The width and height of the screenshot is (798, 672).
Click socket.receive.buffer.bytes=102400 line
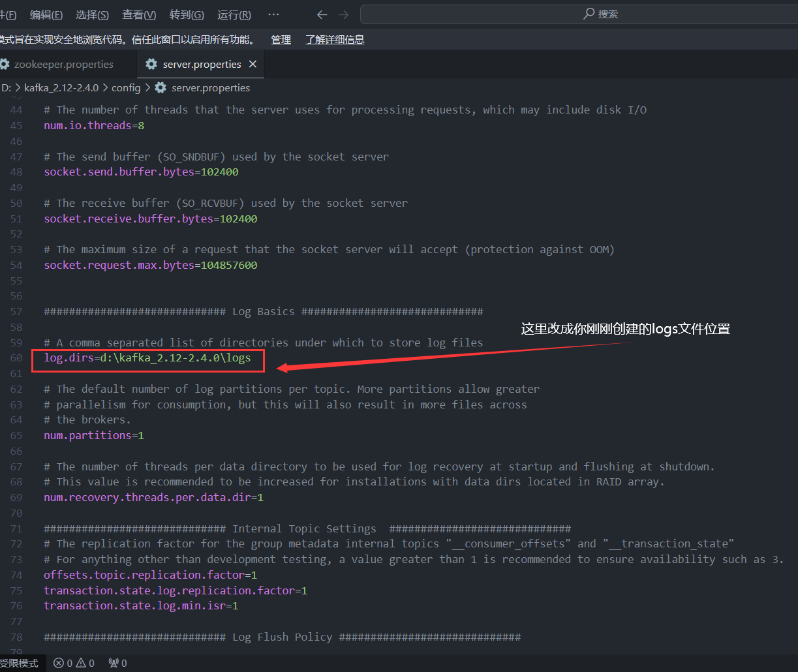tap(151, 219)
